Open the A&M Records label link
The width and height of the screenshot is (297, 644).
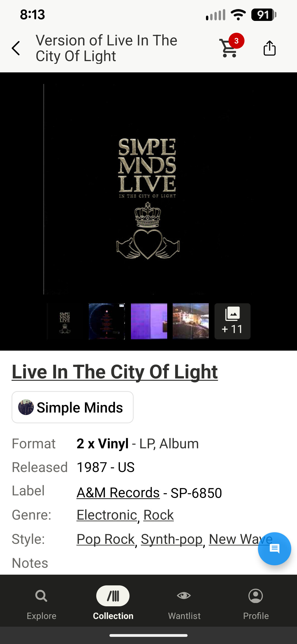tap(118, 493)
